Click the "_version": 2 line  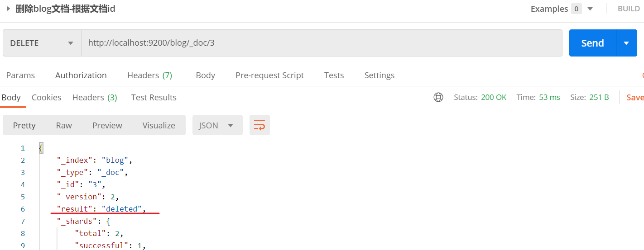[87, 197]
